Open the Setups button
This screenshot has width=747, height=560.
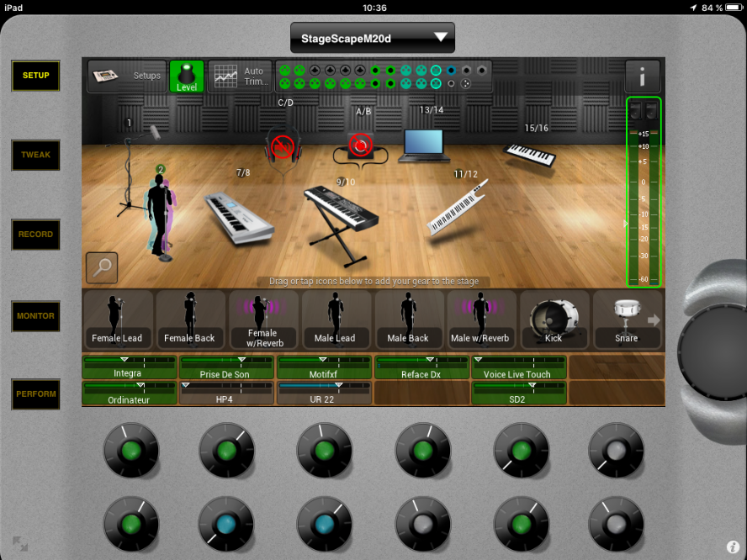point(127,77)
